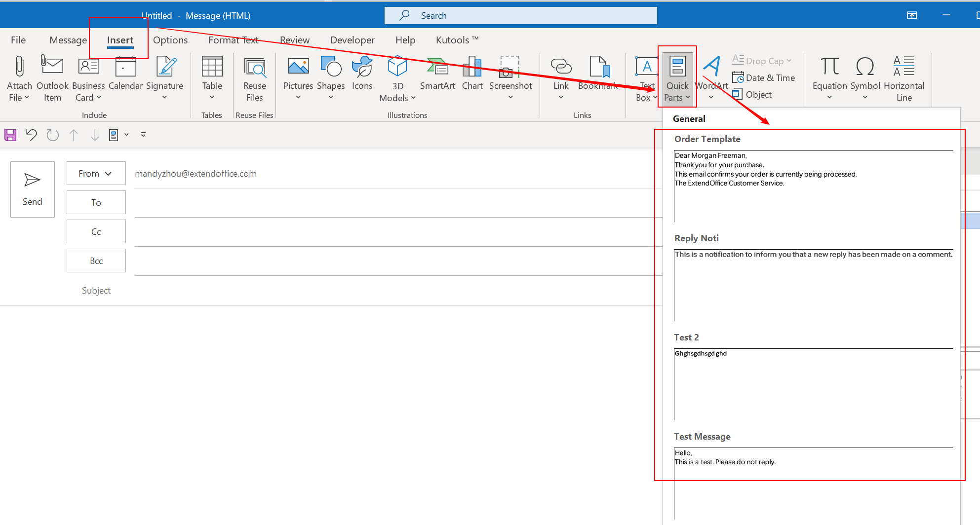Open the Developer ribbon tab
The height and width of the screenshot is (525, 980).
(352, 40)
